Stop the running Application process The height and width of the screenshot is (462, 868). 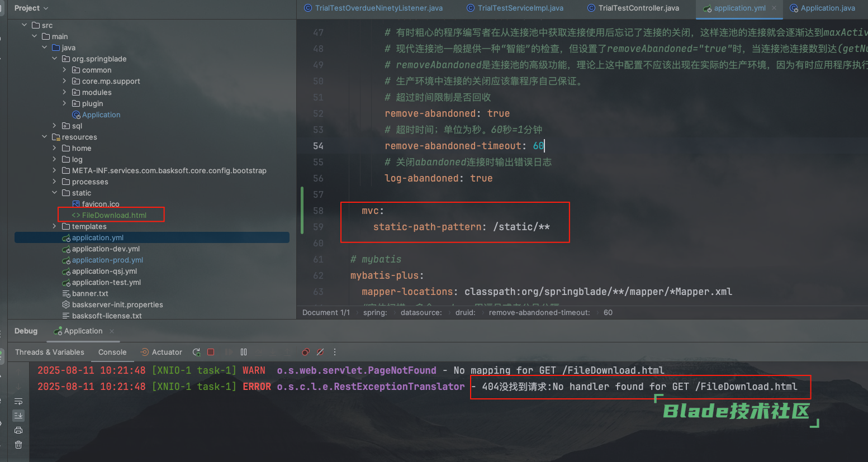tap(211, 352)
